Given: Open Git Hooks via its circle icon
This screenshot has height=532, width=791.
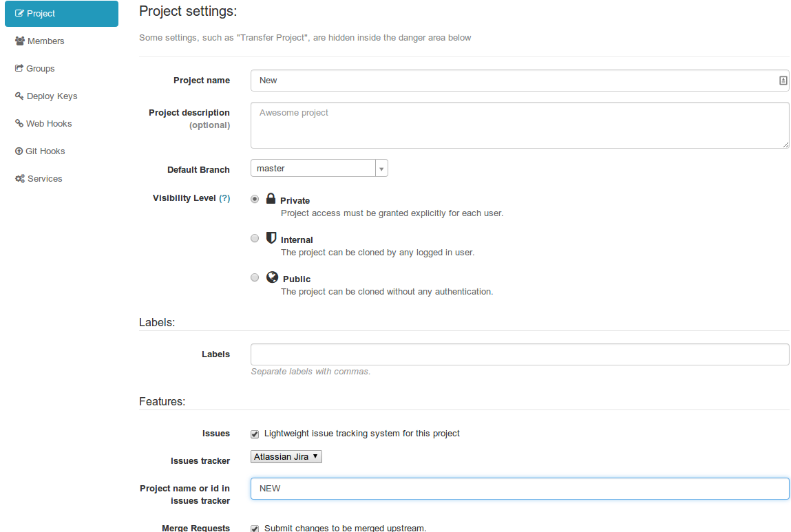Looking at the screenshot, I should coord(19,151).
